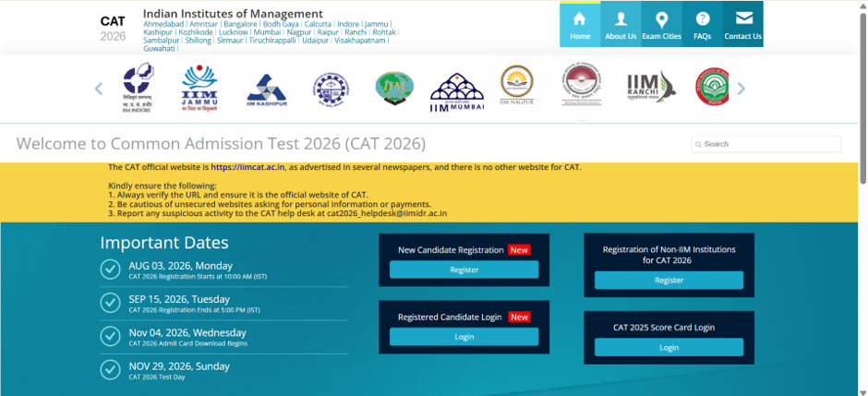
Task: Click the IIM Indore logo
Action: (138, 88)
